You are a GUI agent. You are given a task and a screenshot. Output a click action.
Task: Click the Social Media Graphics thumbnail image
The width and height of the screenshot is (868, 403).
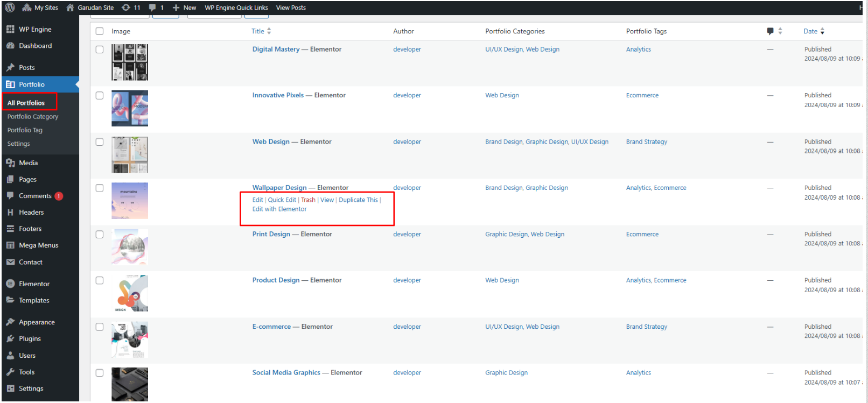point(130,384)
